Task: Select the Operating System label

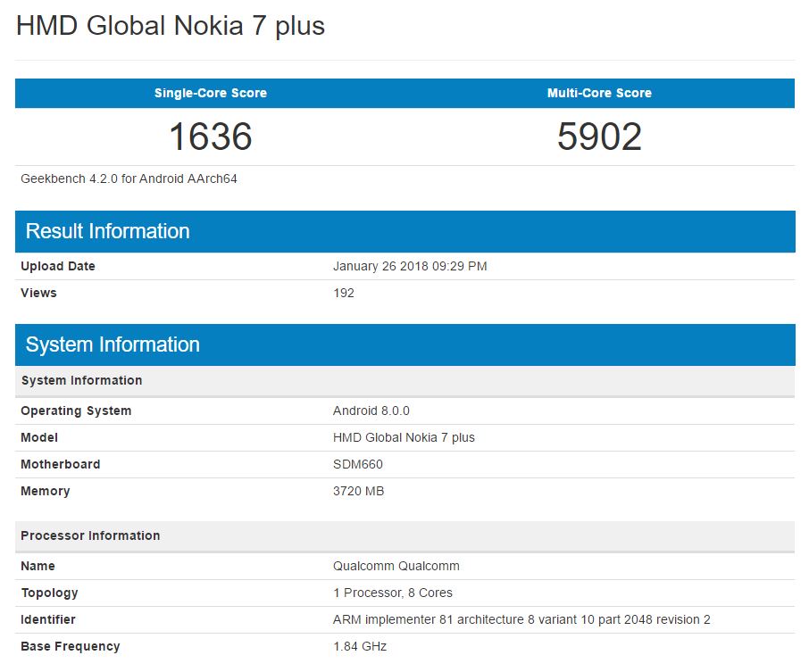Action: click(76, 411)
